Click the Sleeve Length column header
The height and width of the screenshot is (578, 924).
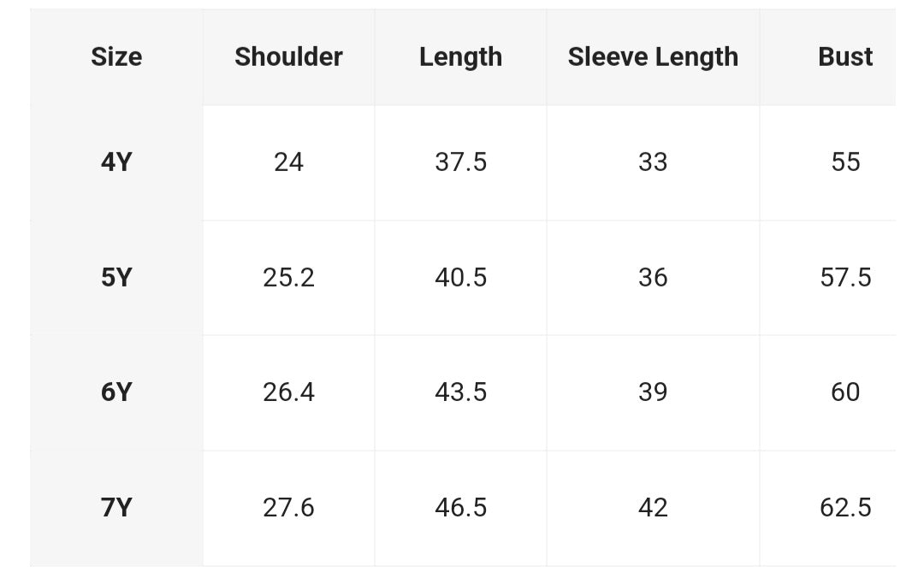[653, 57]
